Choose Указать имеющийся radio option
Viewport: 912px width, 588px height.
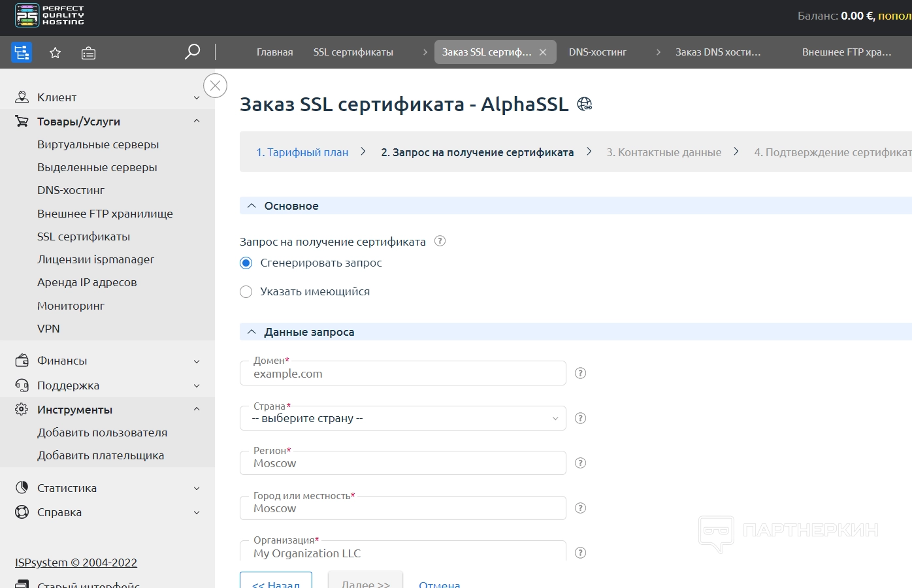(x=246, y=292)
